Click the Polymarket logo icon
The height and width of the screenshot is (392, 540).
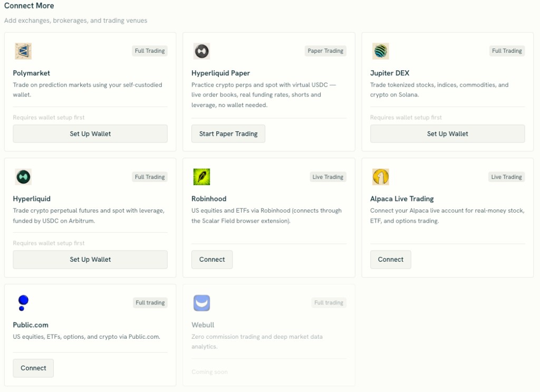coord(23,51)
